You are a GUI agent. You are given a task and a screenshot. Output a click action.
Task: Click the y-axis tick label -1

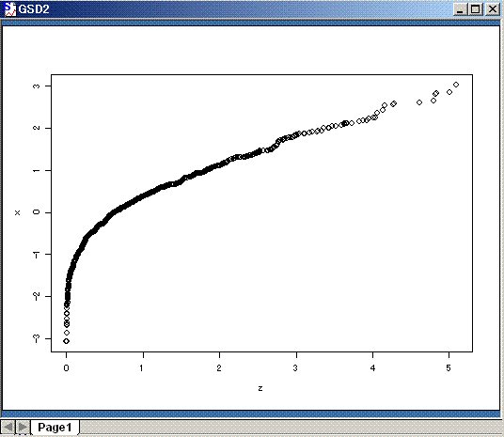pos(36,255)
